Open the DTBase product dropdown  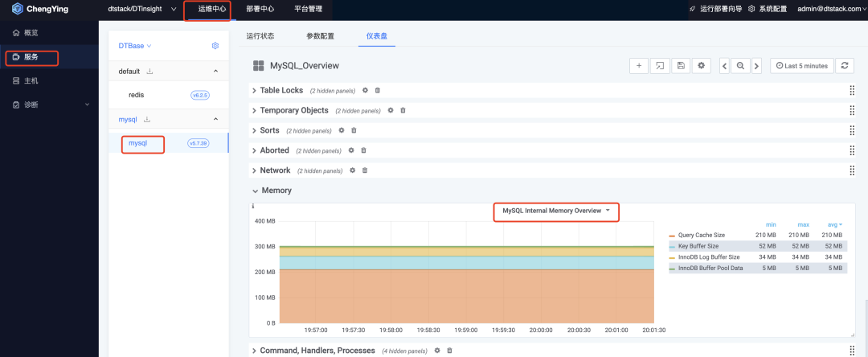pyautogui.click(x=134, y=46)
